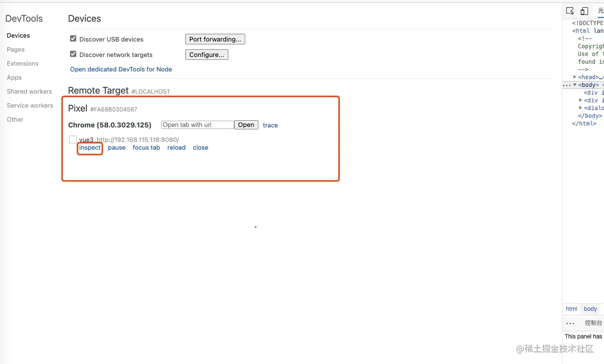Click the Copyright comment line in Elements
604x364 pixels.
coord(590,46)
